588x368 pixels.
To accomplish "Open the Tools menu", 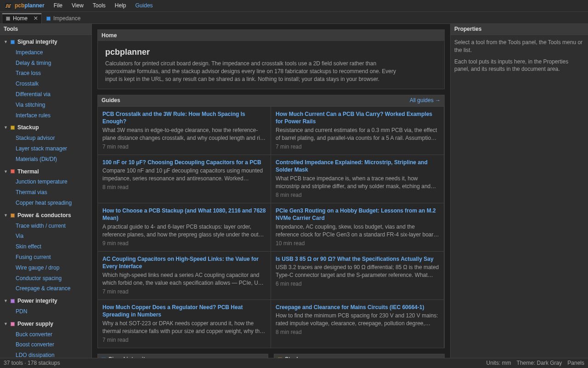I will tap(99, 6).
